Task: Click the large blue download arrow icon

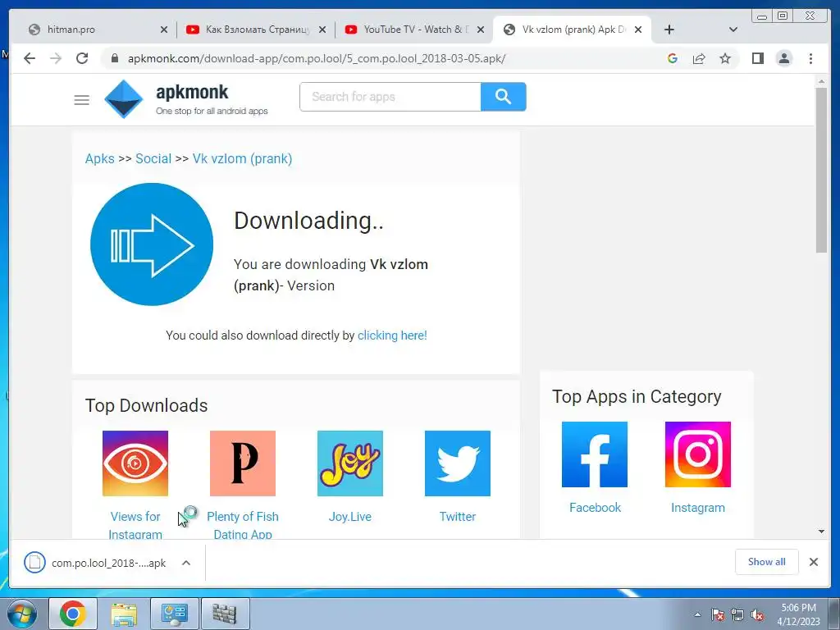Action: [x=152, y=244]
